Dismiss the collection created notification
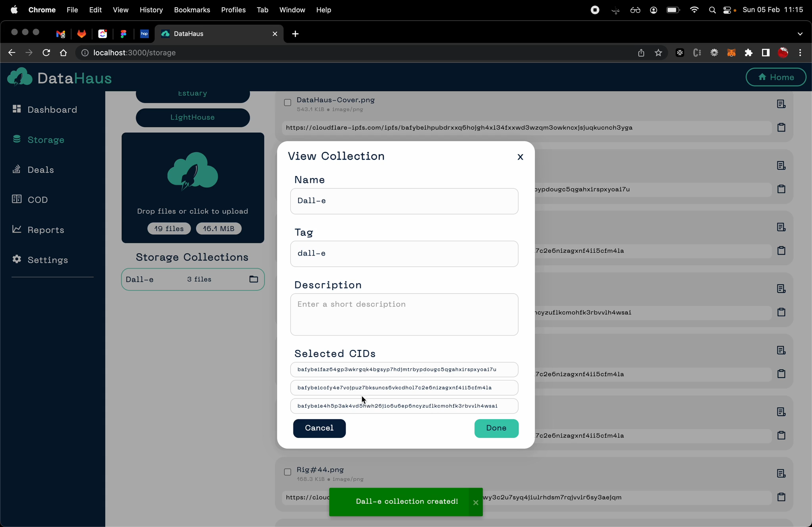 click(x=476, y=502)
